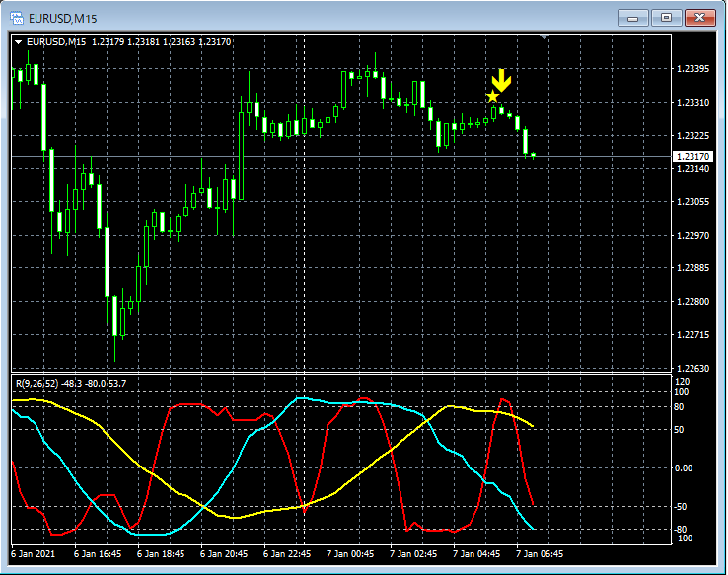
Task: Click the EURUSD chart window icon
Action: tap(17, 17)
